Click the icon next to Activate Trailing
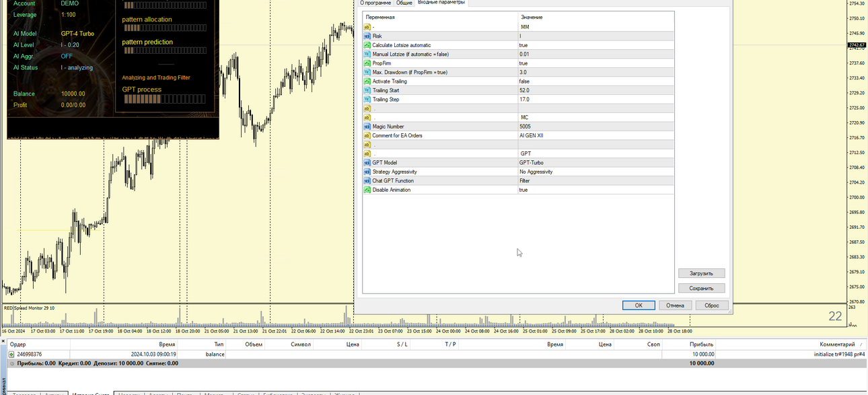Screen dimensions: 868x395 tap(367, 81)
